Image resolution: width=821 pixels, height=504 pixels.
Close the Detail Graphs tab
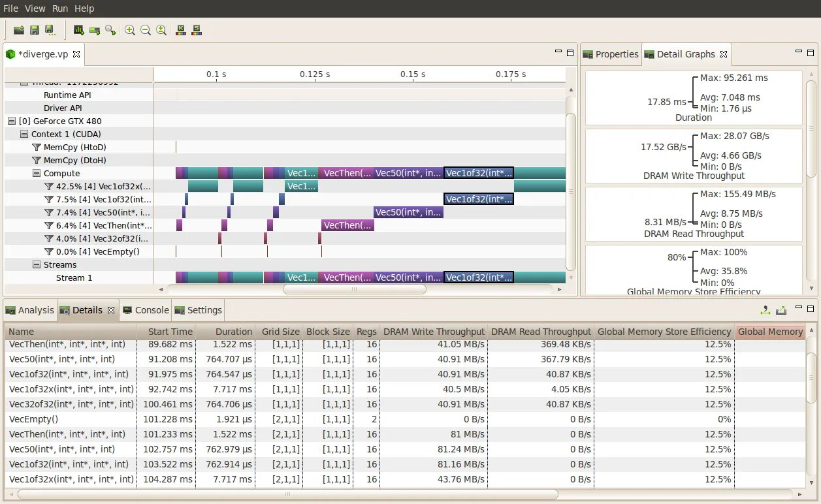point(724,54)
